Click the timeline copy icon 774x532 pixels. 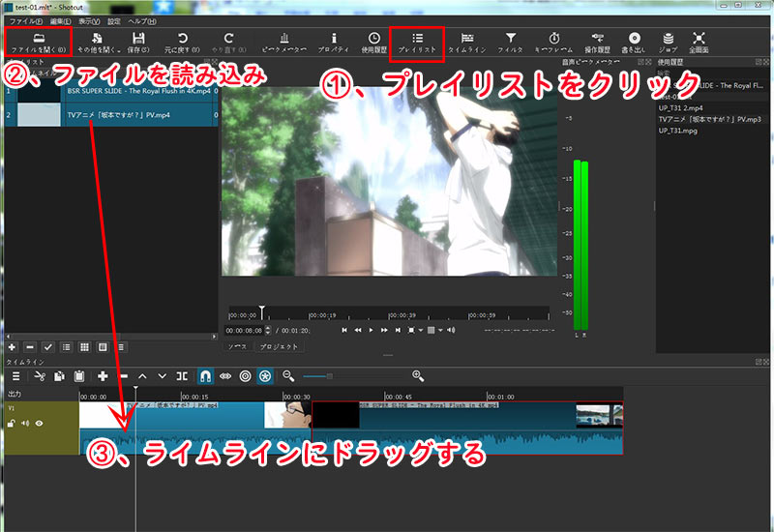59,376
